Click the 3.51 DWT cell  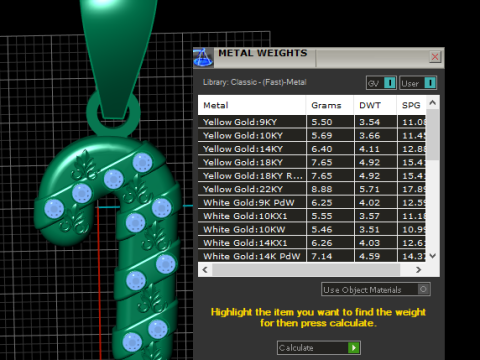376,229
